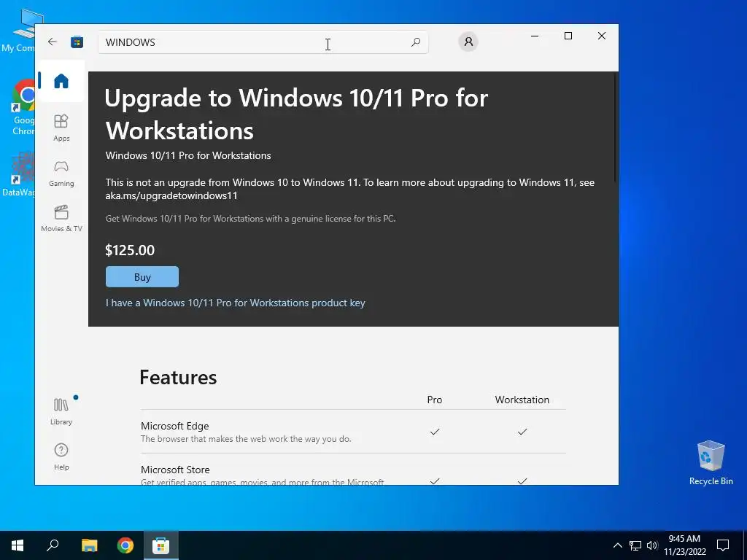
Task: Open File Explorer from taskbar
Action: point(89,545)
